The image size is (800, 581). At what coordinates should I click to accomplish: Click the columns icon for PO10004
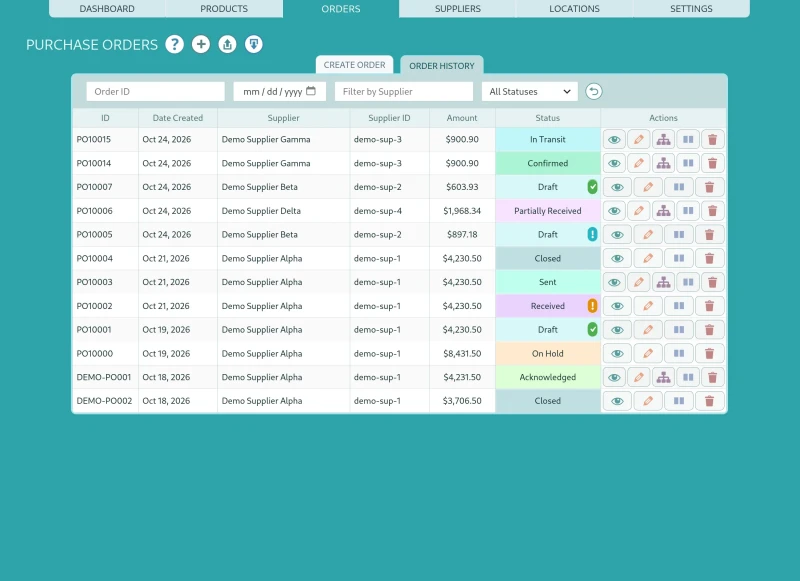pos(679,259)
